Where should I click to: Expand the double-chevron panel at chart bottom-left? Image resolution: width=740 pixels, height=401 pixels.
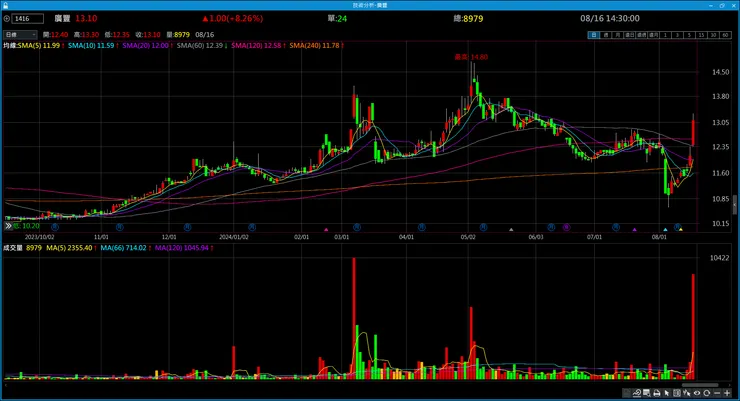click(8, 226)
